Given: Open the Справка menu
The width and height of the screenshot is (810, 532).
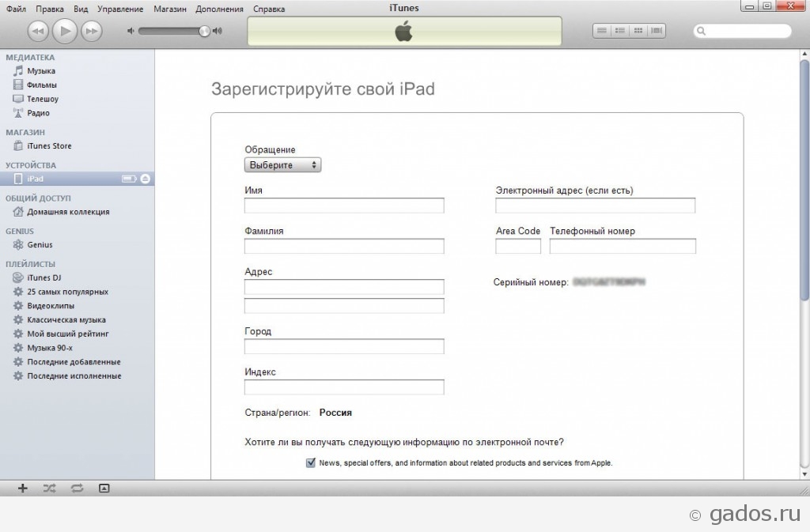Looking at the screenshot, I should tap(269, 9).
